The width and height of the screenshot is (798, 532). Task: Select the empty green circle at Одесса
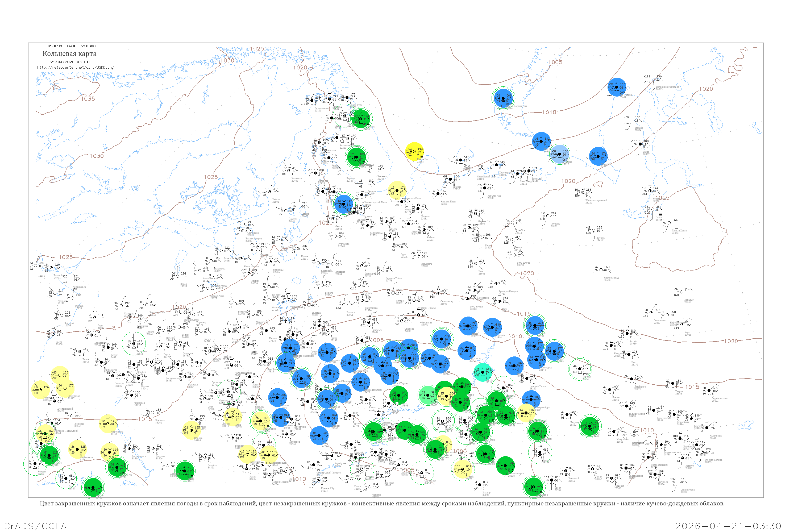[66, 478]
